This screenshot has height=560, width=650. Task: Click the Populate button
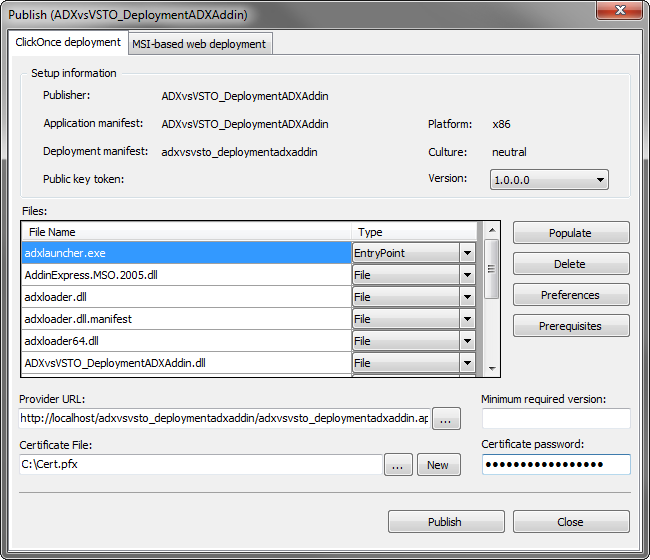coord(571,233)
